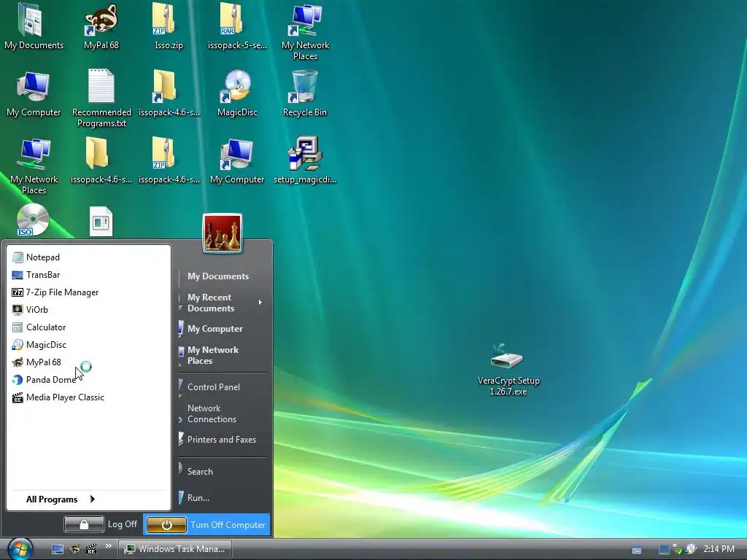The height and width of the screenshot is (560, 747).
Task: Click the 2:14 PM taskbar clock
Action: (x=719, y=549)
